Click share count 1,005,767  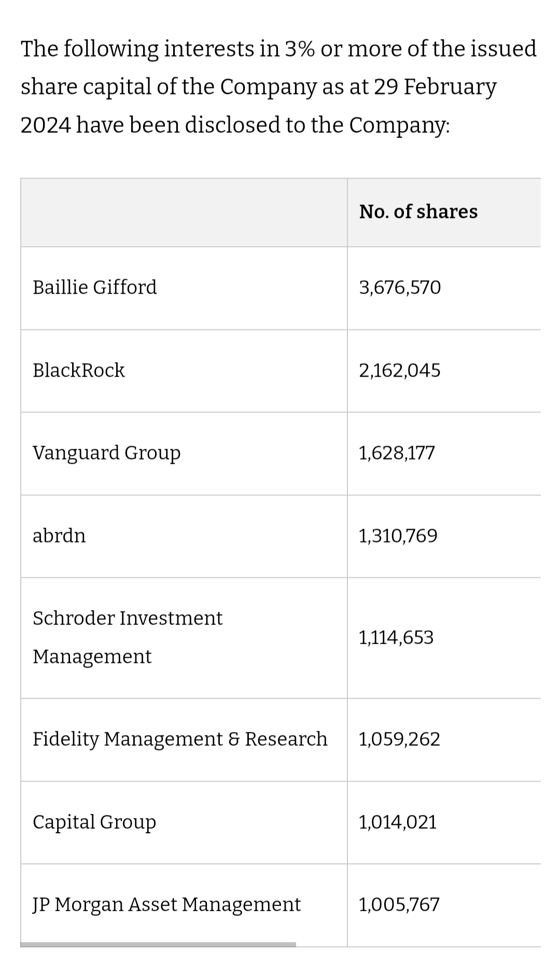pyautogui.click(x=399, y=904)
